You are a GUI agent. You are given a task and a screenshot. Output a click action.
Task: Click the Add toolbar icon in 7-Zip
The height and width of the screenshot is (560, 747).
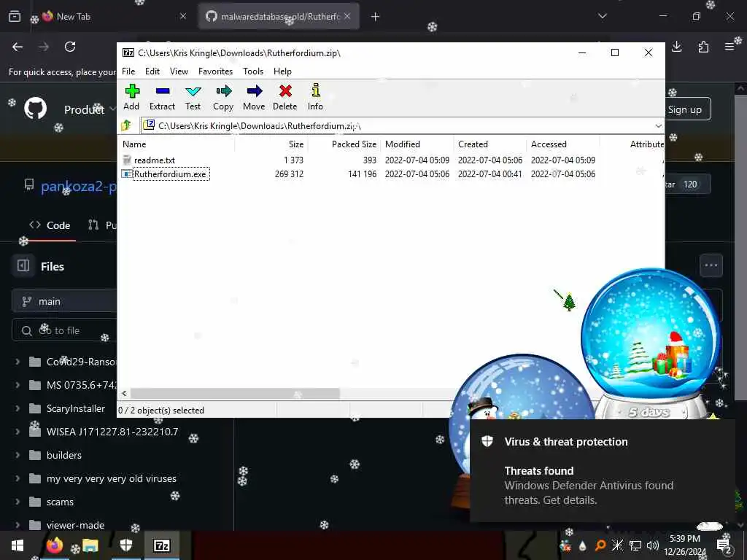coord(132,97)
